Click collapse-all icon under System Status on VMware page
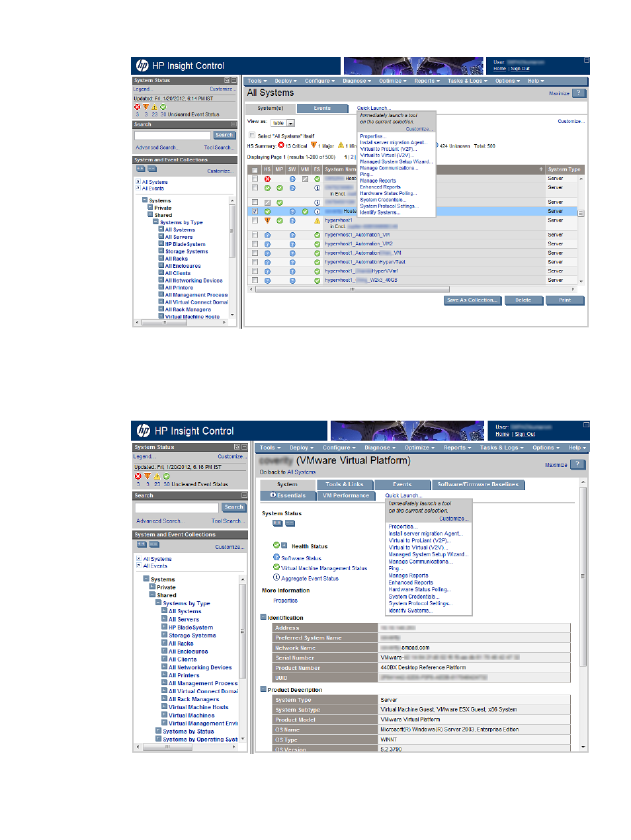The image size is (631, 840). coord(290,523)
